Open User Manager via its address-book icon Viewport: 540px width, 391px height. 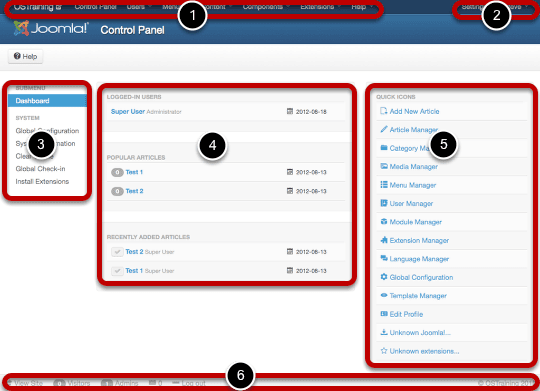click(384, 203)
